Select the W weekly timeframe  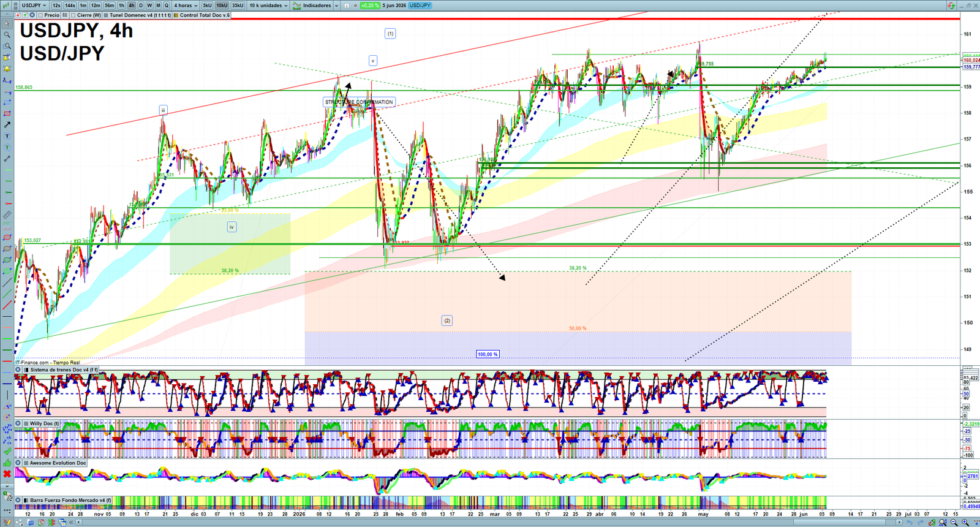[x=149, y=6]
